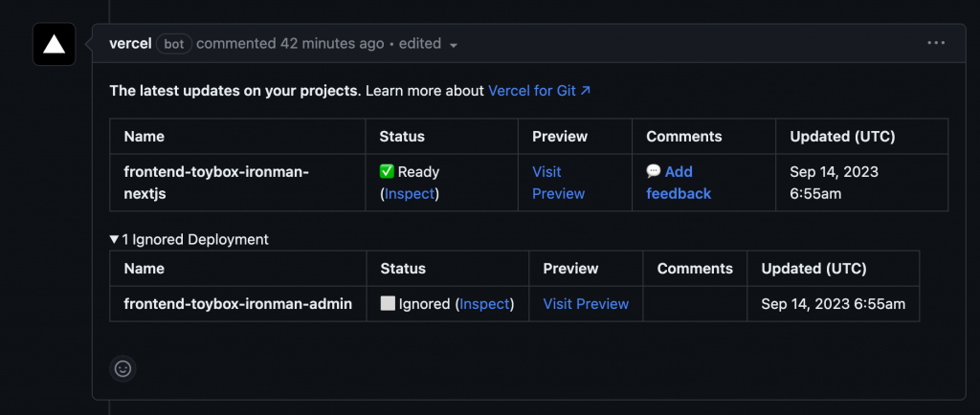980x415 pixels.
Task: Click the Vercel triangle avatar
Action: point(54,44)
